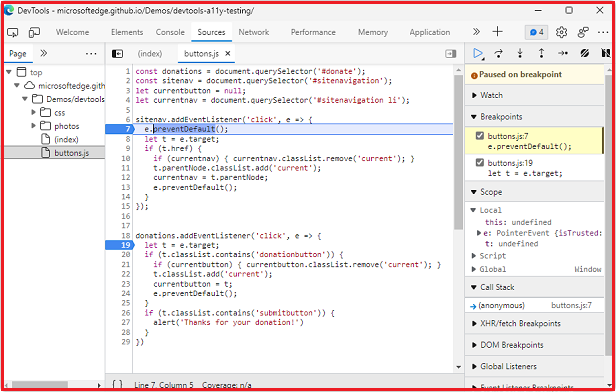Screen dimensions: 616x392
Task: Hide the navigator sidebar icon
Action: click(117, 54)
